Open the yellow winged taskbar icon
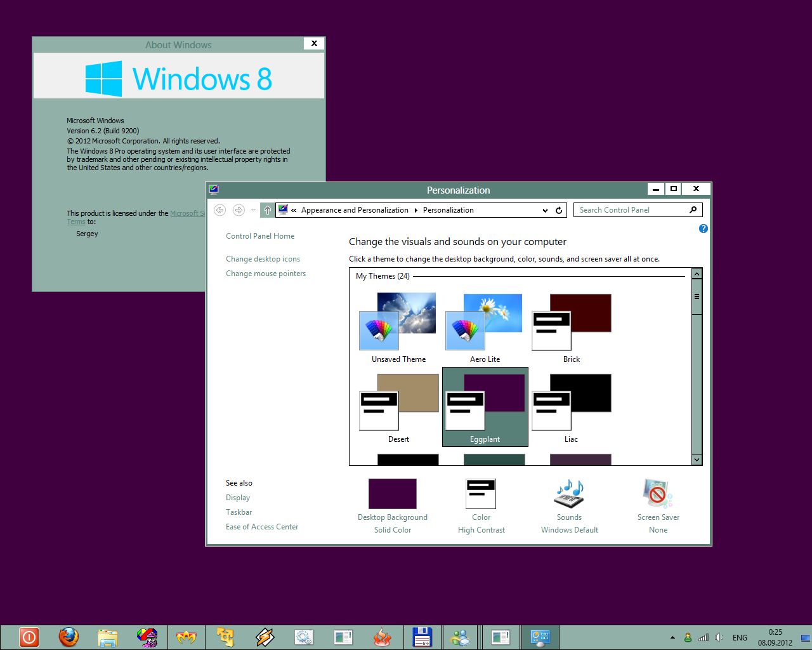This screenshot has width=812, height=650. pos(187,637)
